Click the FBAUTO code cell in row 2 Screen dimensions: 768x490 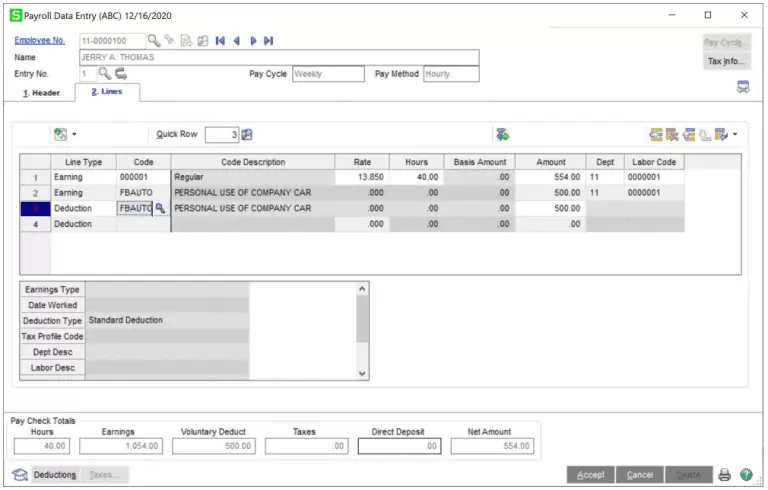coord(144,193)
